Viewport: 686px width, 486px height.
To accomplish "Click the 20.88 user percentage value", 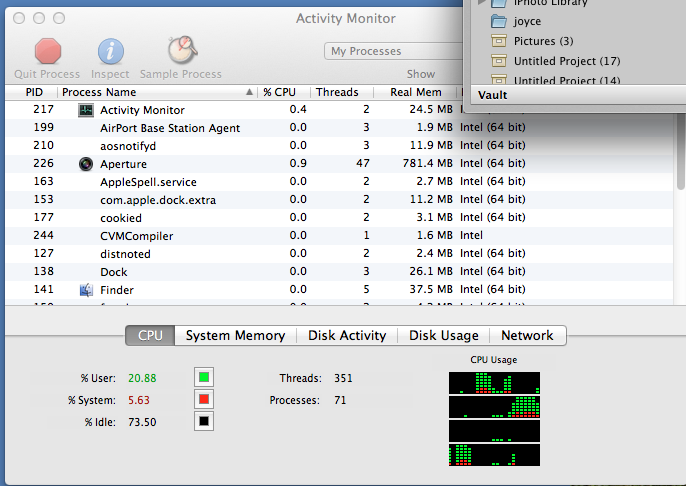I will click(142, 378).
